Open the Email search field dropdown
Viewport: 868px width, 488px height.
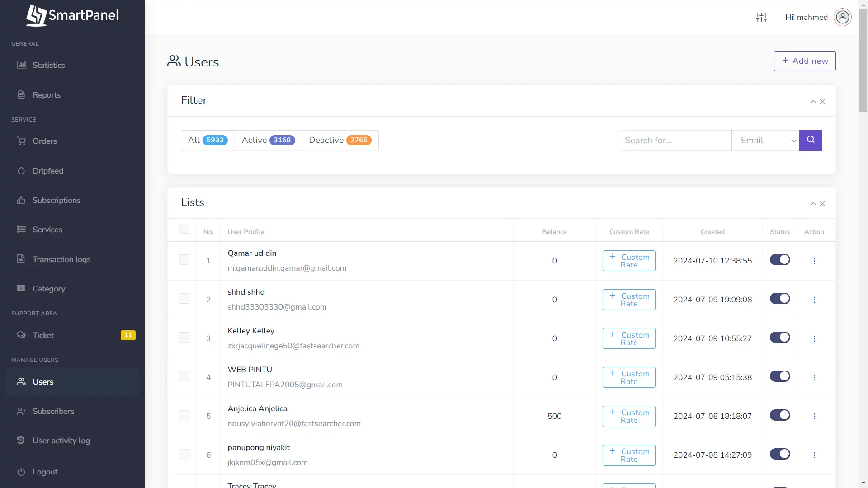point(765,141)
